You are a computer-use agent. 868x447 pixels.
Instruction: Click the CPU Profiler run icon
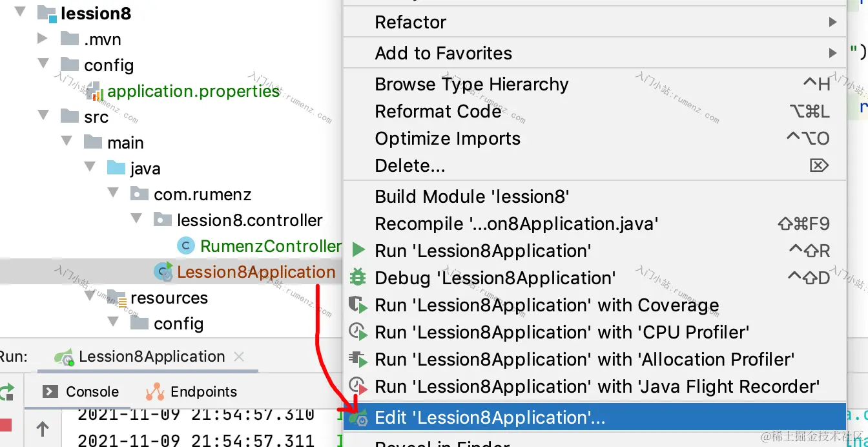coord(357,332)
